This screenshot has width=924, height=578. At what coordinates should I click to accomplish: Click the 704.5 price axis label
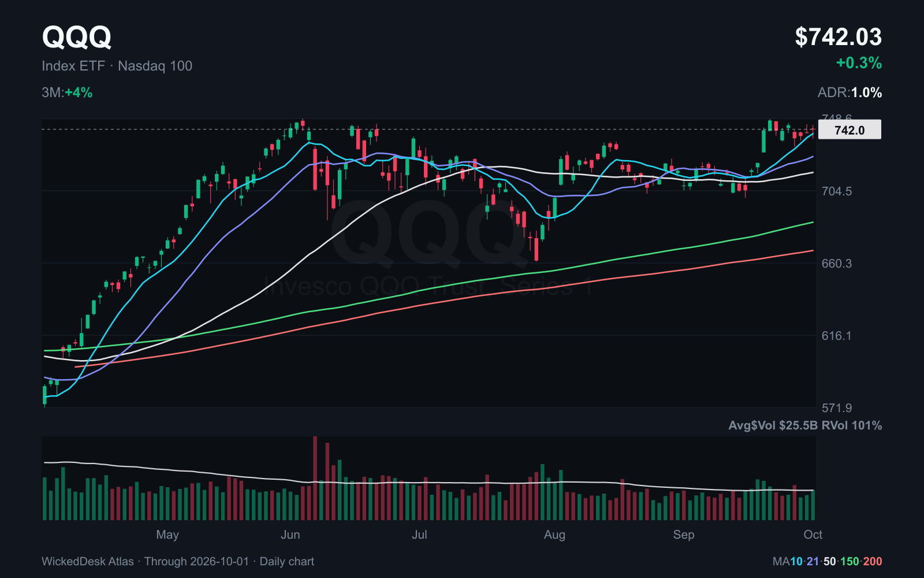836,191
